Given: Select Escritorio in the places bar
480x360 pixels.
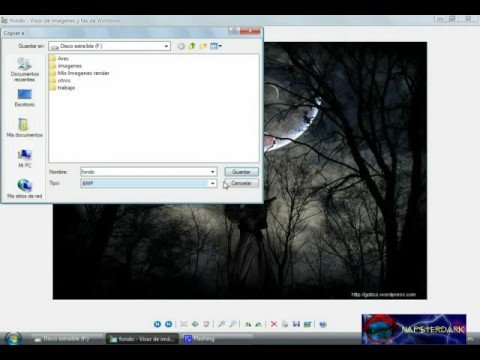Looking at the screenshot, I should (24, 98).
